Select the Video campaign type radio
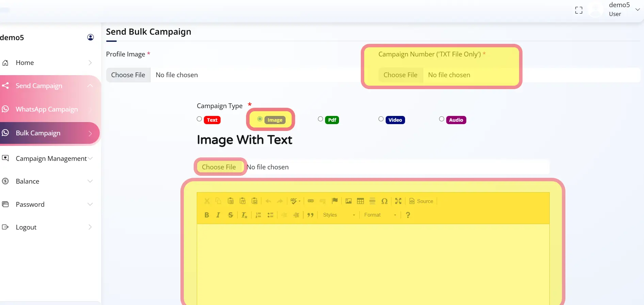644x305 pixels. click(x=381, y=119)
